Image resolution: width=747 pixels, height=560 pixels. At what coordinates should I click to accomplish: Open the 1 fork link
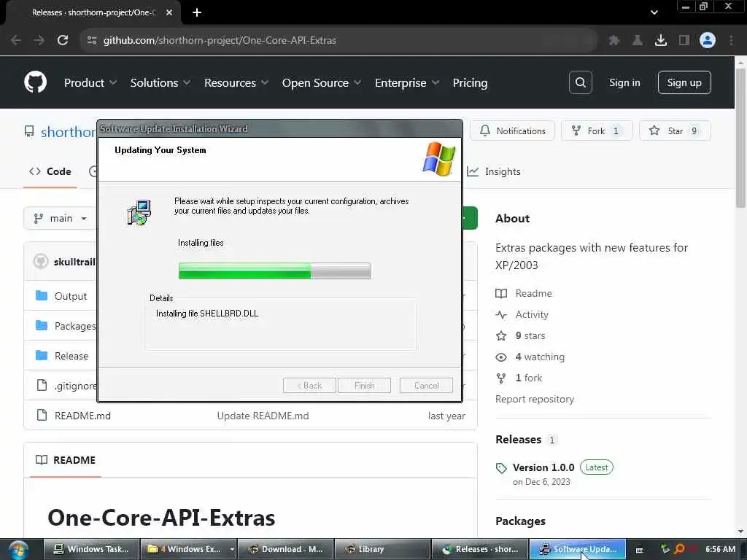pyautogui.click(x=529, y=378)
